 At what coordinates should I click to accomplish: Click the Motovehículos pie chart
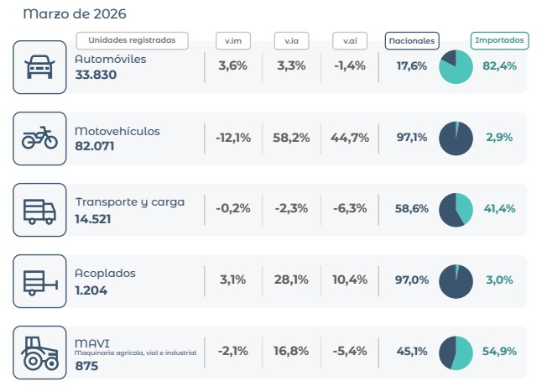456,139
